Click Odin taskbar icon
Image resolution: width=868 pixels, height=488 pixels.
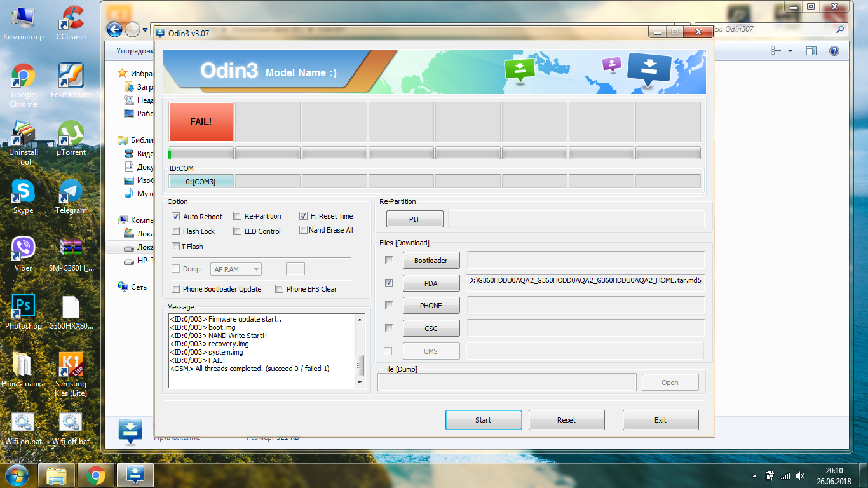click(136, 475)
